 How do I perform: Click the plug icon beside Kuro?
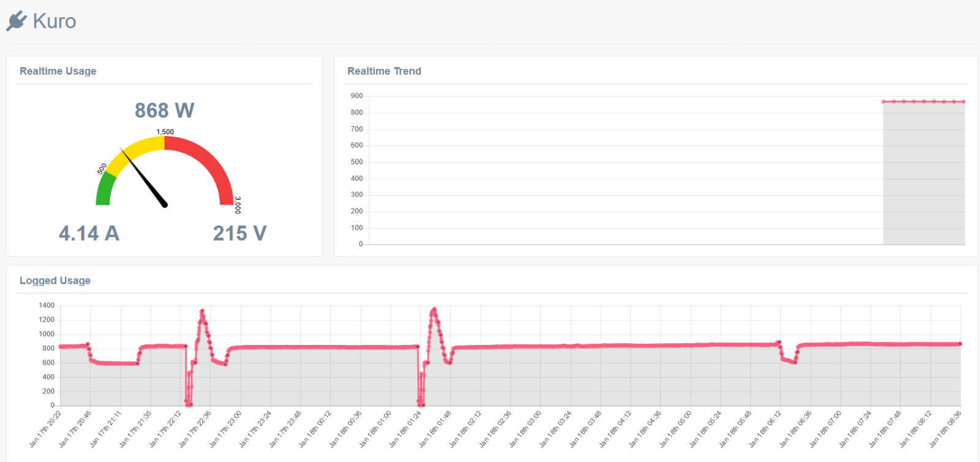point(17,21)
